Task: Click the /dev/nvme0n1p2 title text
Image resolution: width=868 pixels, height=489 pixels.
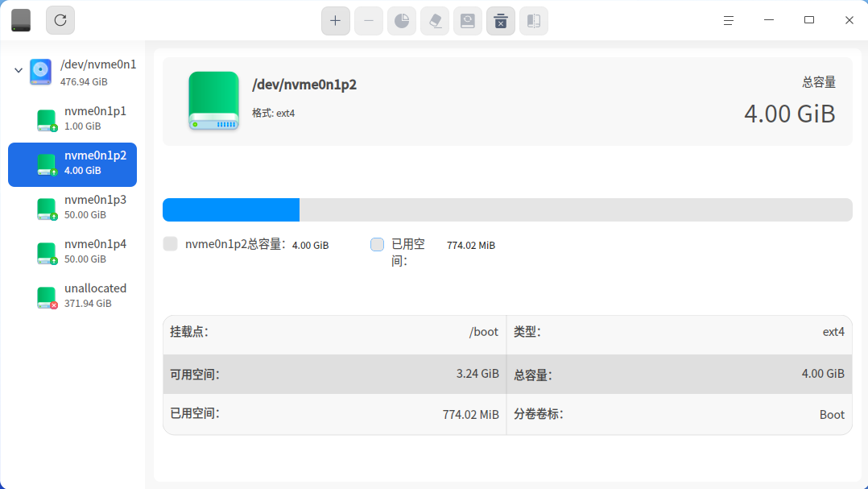Action: click(304, 85)
